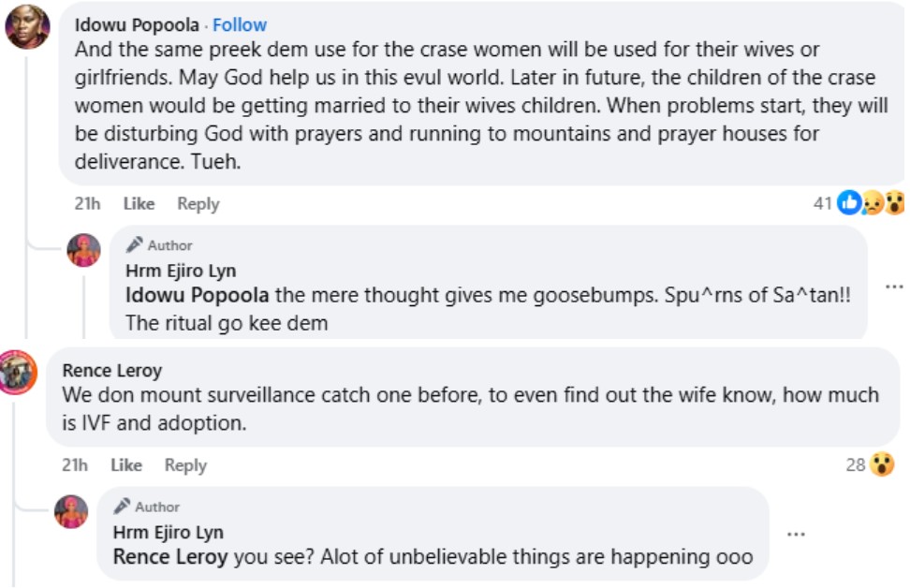Like Idowu Popoola's comment
910x588 pixels.
(139, 203)
